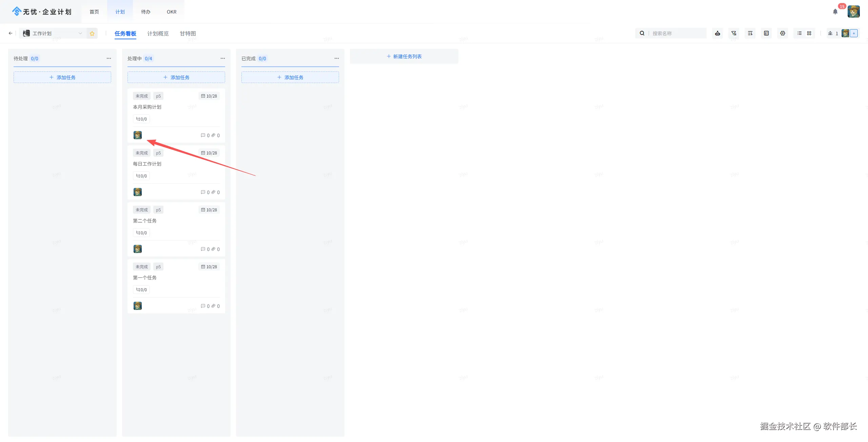Switch to list view layout
The image size is (868, 442).
(x=800, y=33)
